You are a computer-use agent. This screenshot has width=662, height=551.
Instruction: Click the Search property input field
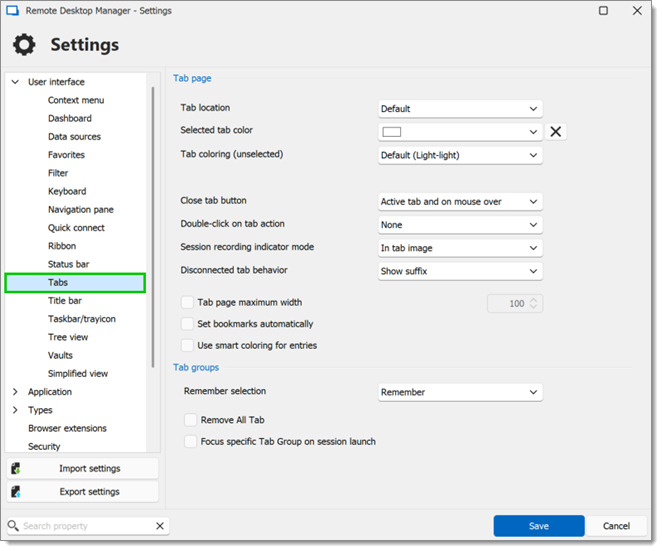tap(88, 526)
